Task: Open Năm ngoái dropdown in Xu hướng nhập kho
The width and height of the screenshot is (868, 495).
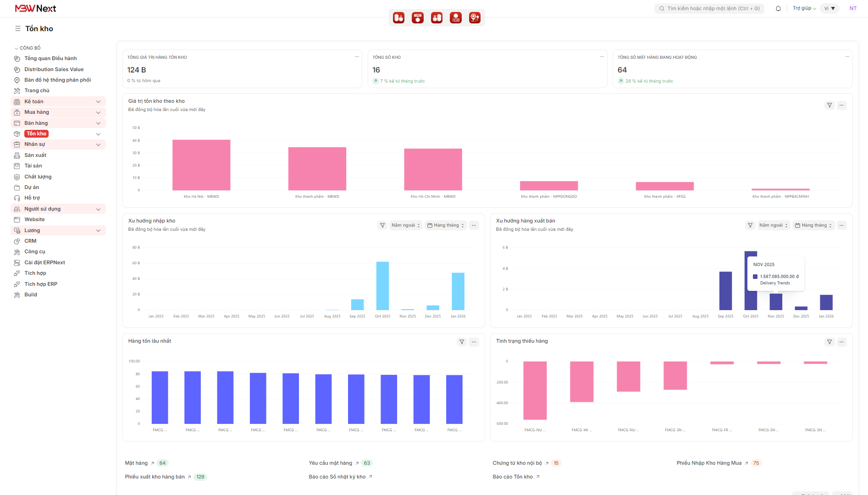Action: [x=405, y=225]
